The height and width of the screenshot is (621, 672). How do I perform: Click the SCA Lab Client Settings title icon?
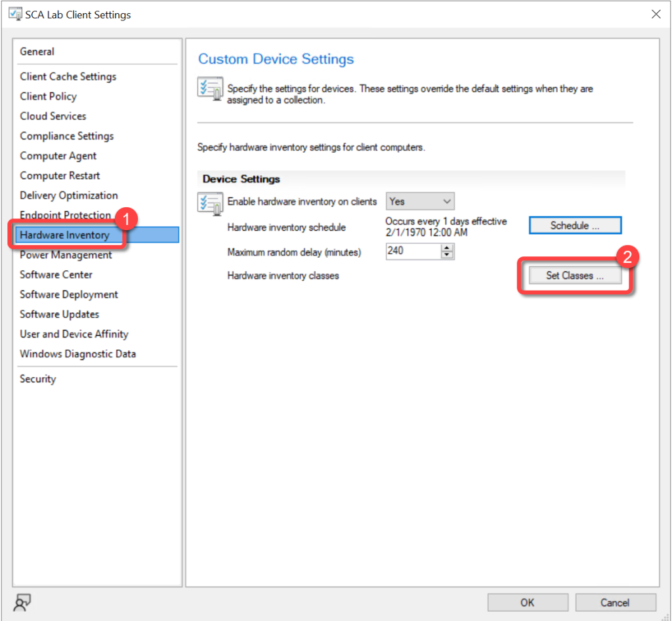(16, 14)
